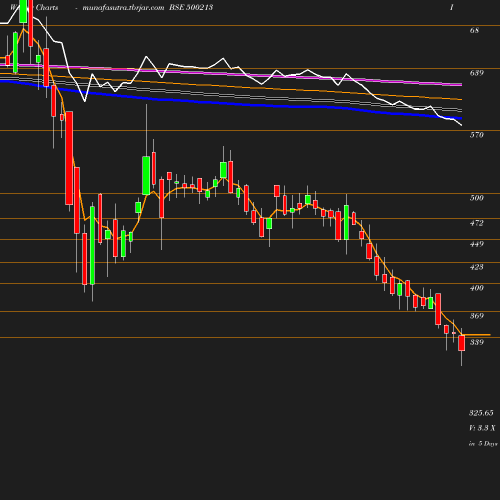Click the 'in 5 Days' text
This screenshot has width=500, height=500.
483,444
